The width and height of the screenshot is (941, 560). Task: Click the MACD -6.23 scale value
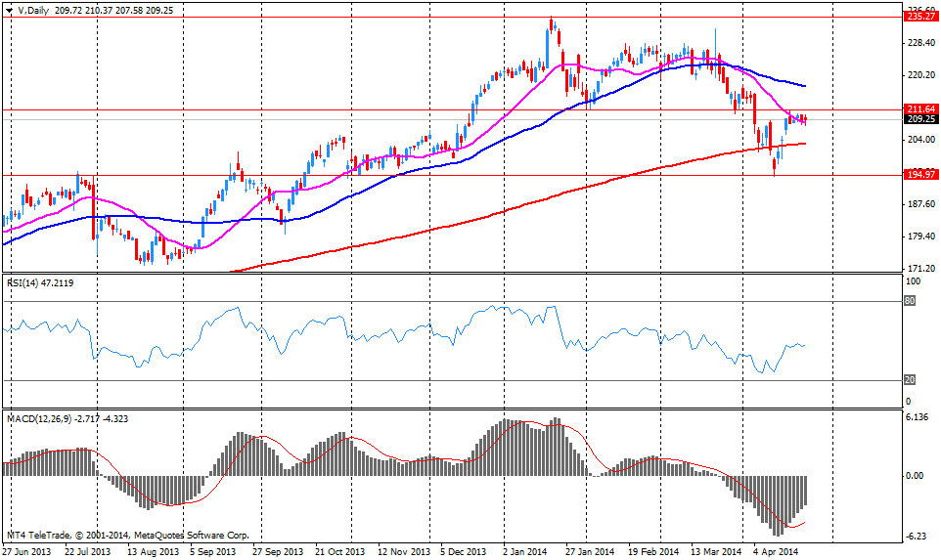[916, 536]
